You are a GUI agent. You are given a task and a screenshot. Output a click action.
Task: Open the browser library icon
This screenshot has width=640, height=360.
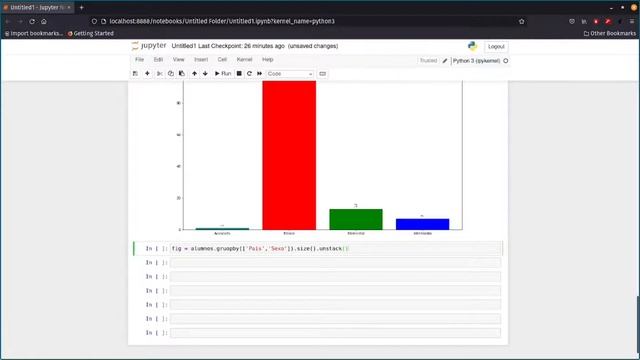click(x=584, y=21)
